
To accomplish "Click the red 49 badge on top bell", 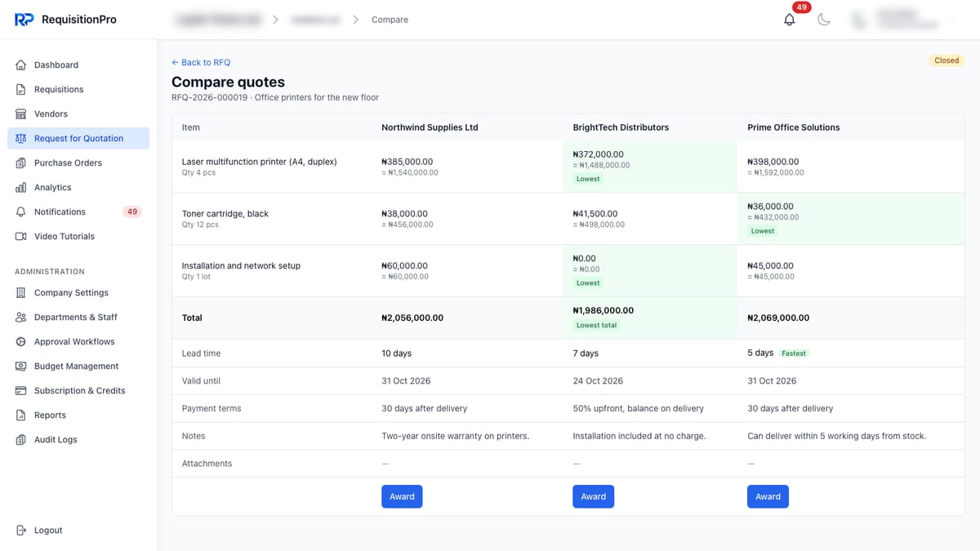I will [x=802, y=7].
